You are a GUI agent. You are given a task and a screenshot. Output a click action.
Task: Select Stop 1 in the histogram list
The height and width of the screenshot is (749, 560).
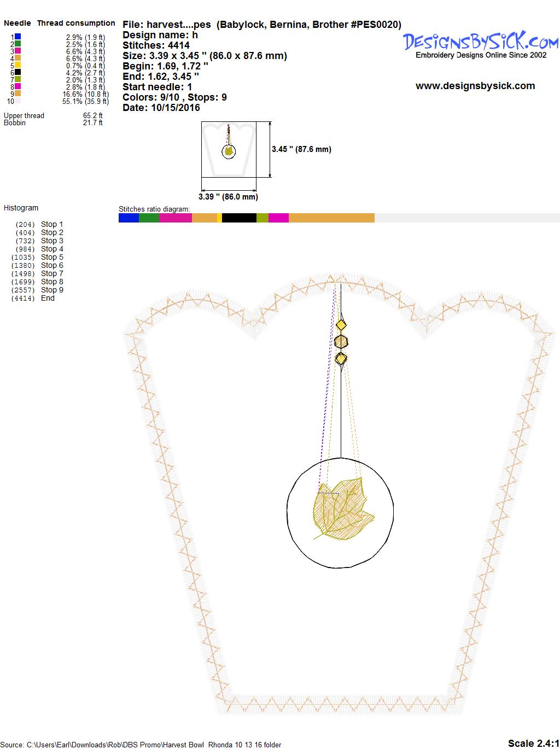pyautogui.click(x=52, y=224)
